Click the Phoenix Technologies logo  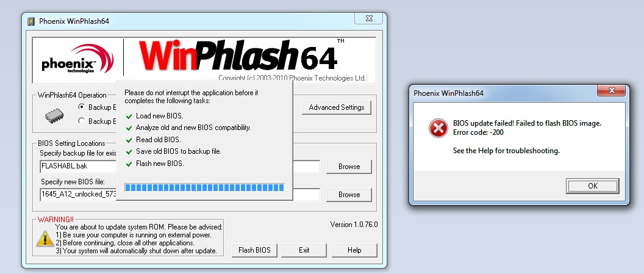pos(77,60)
